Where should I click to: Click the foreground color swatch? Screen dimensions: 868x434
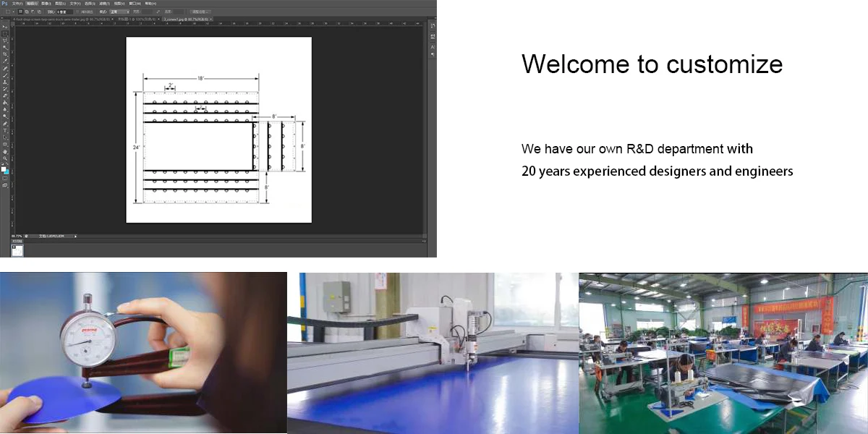point(4,169)
